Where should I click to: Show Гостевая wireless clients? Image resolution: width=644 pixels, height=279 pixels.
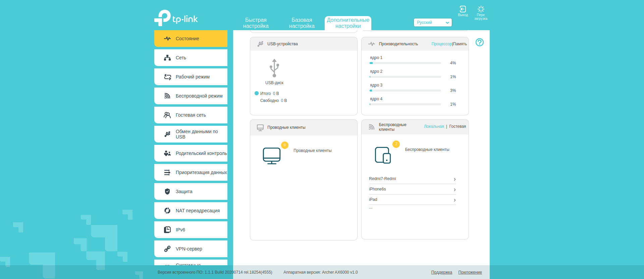pos(457,126)
